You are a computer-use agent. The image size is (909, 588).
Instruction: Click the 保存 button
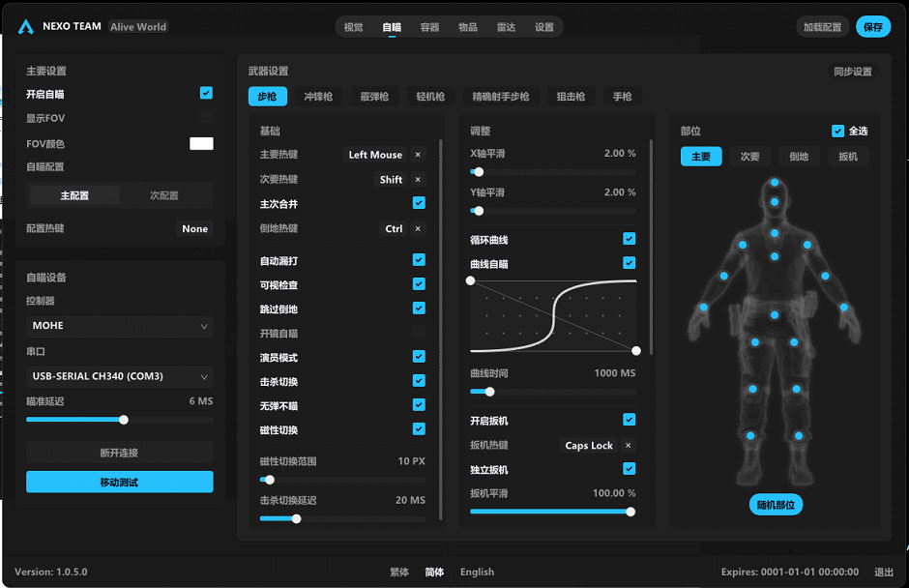click(872, 27)
